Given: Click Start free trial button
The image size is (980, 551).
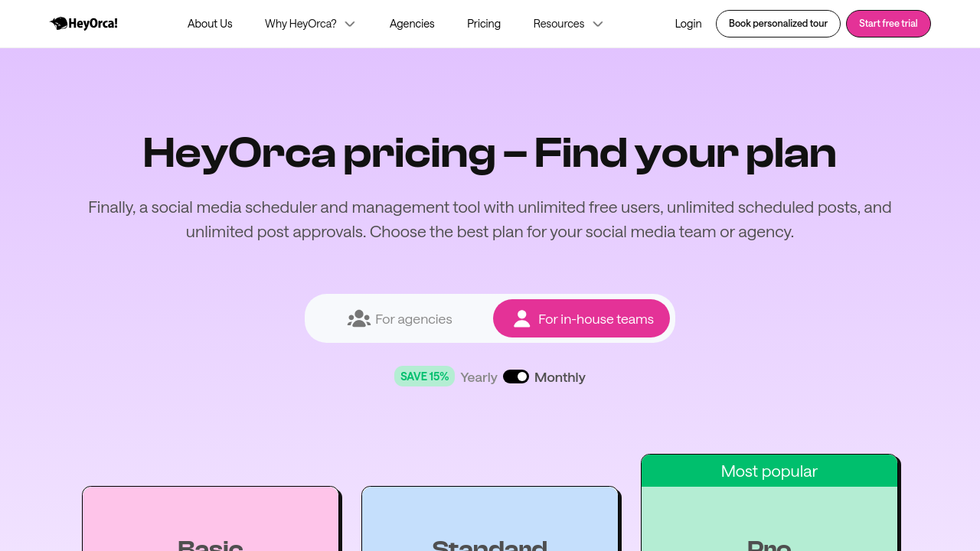Looking at the screenshot, I should click(x=888, y=24).
